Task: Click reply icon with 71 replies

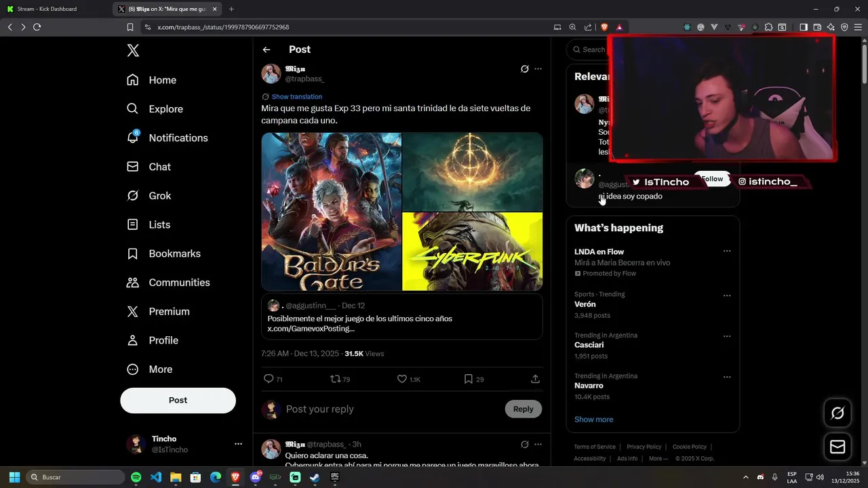Action: [269, 379]
